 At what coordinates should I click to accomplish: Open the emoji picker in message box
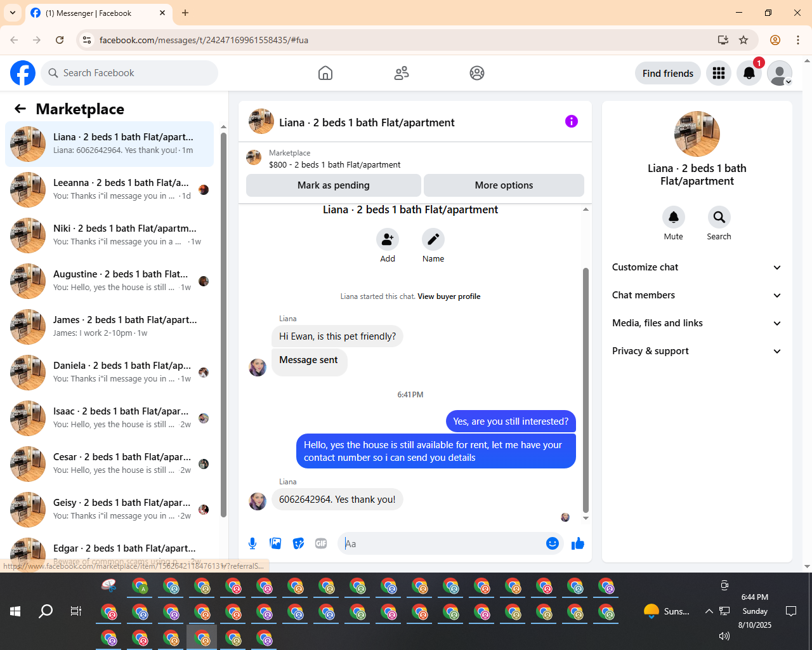click(553, 543)
